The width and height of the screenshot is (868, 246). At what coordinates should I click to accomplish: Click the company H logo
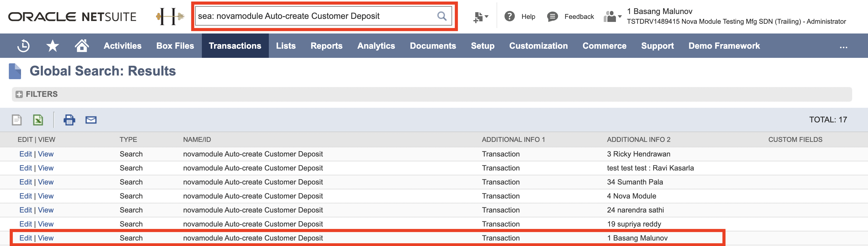click(170, 16)
